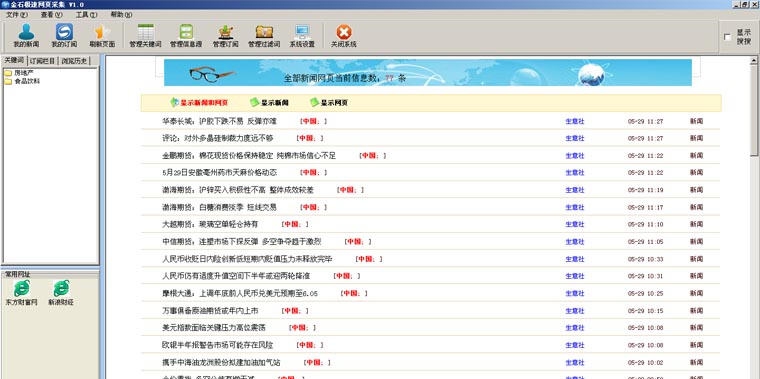Select the 房地产 folder icon
The width and height of the screenshot is (760, 379).
pos(8,73)
